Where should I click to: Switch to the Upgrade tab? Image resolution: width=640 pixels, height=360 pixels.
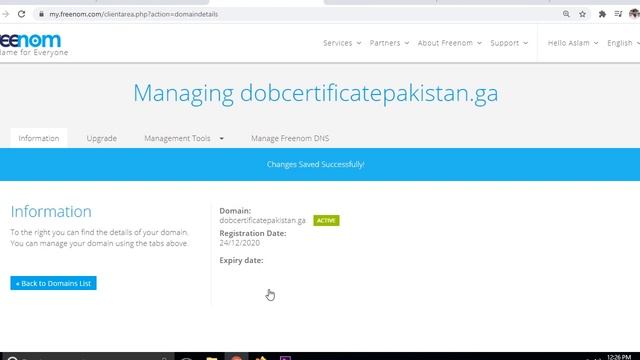tap(102, 138)
